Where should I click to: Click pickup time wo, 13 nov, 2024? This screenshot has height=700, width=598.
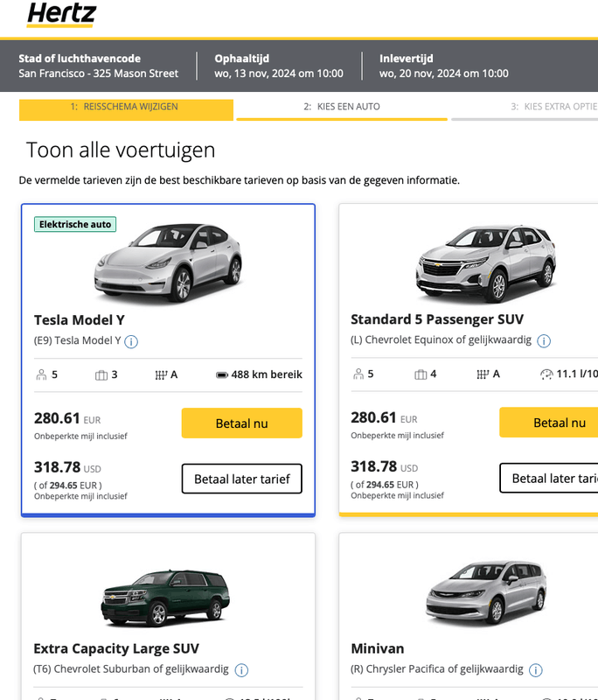(279, 73)
